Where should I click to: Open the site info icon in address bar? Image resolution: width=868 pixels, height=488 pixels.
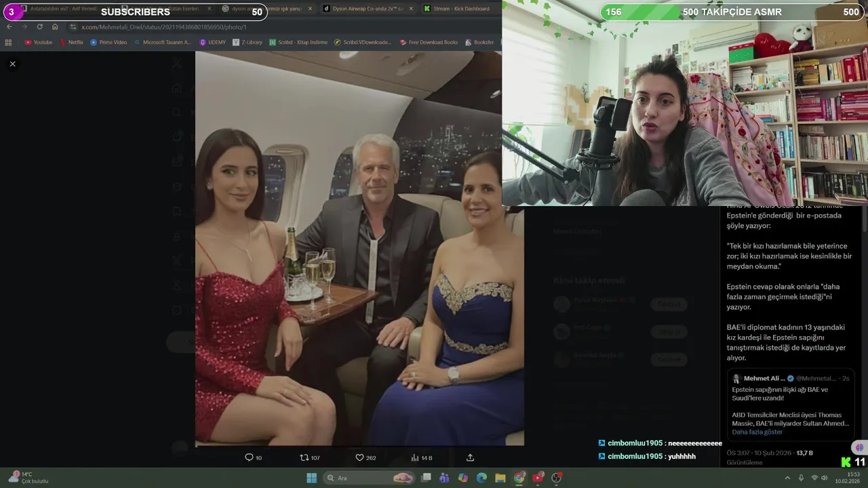tap(74, 26)
